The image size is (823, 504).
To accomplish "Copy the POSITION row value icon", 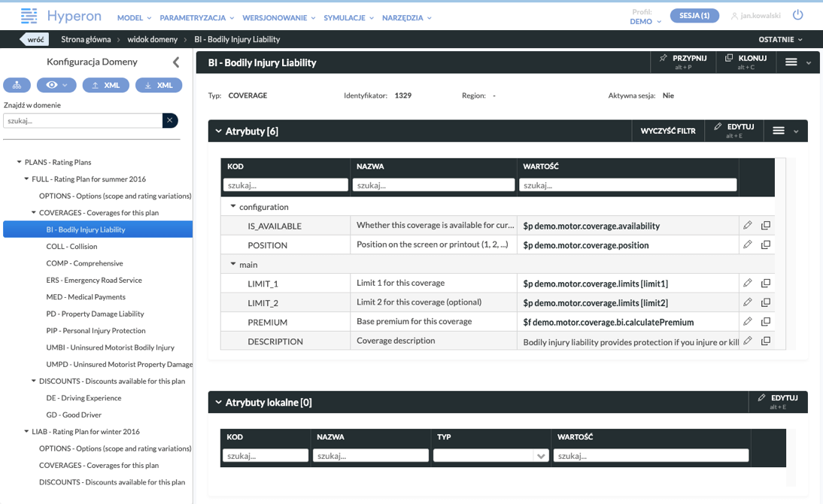I will (x=766, y=244).
